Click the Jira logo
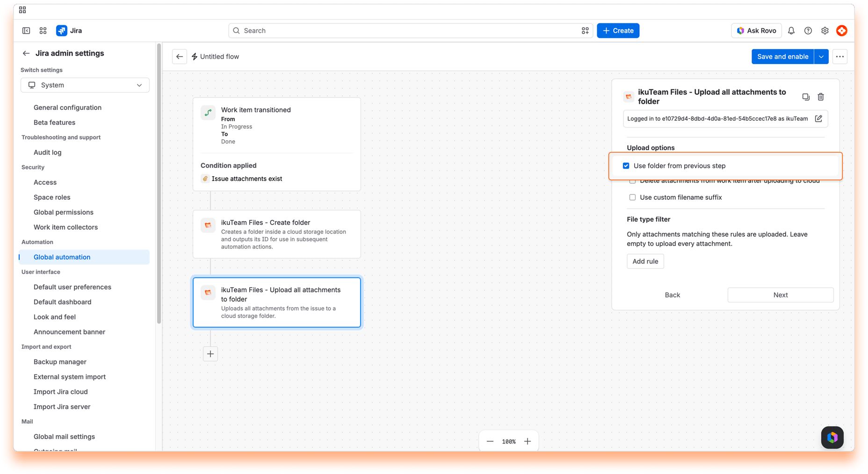Image resolution: width=868 pixels, height=474 pixels. [69, 30]
